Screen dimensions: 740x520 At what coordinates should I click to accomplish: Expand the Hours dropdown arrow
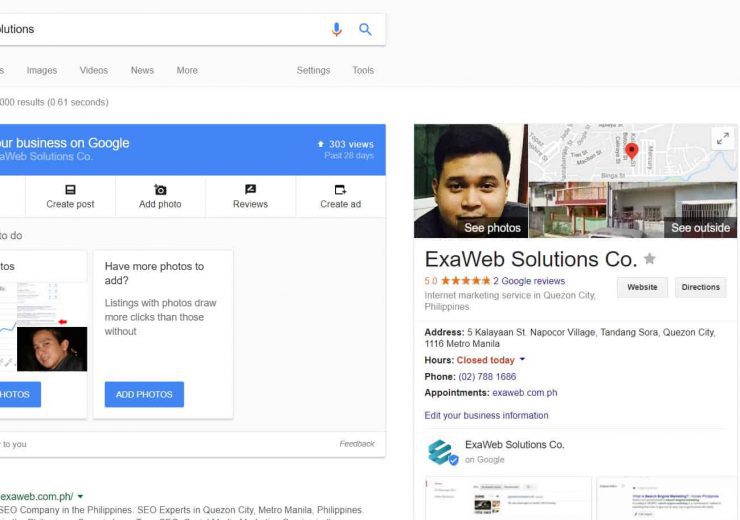(x=522, y=360)
